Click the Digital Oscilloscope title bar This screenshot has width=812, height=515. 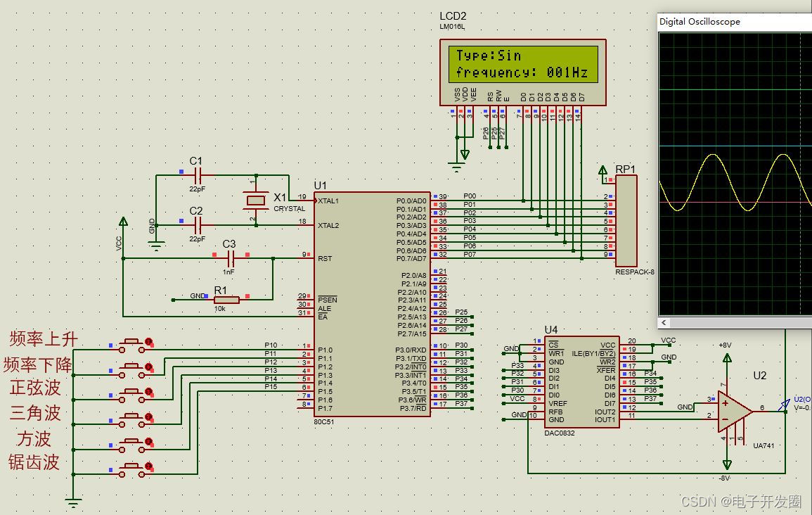[x=735, y=22]
